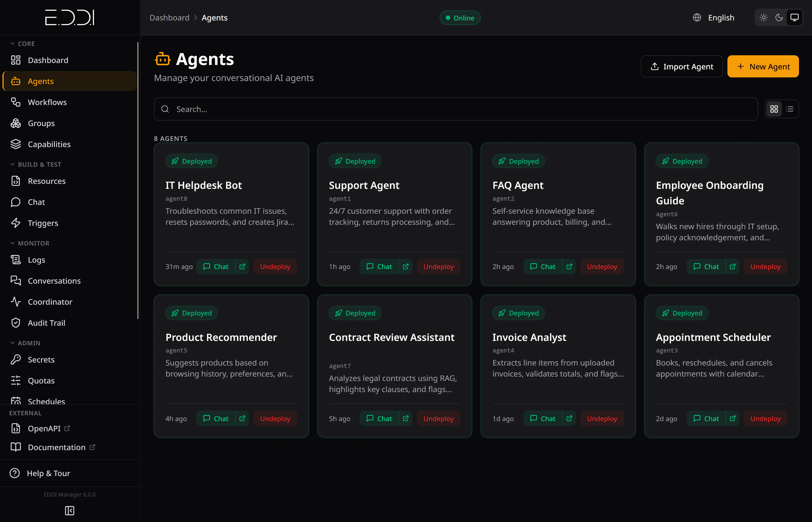This screenshot has height=522, width=812.
Task: Open Logs from the sidebar
Action: (36, 260)
